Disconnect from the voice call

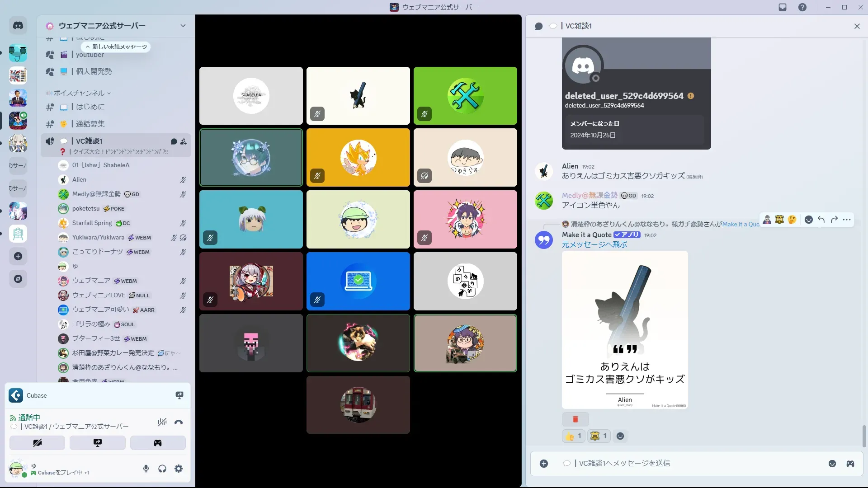(x=179, y=422)
